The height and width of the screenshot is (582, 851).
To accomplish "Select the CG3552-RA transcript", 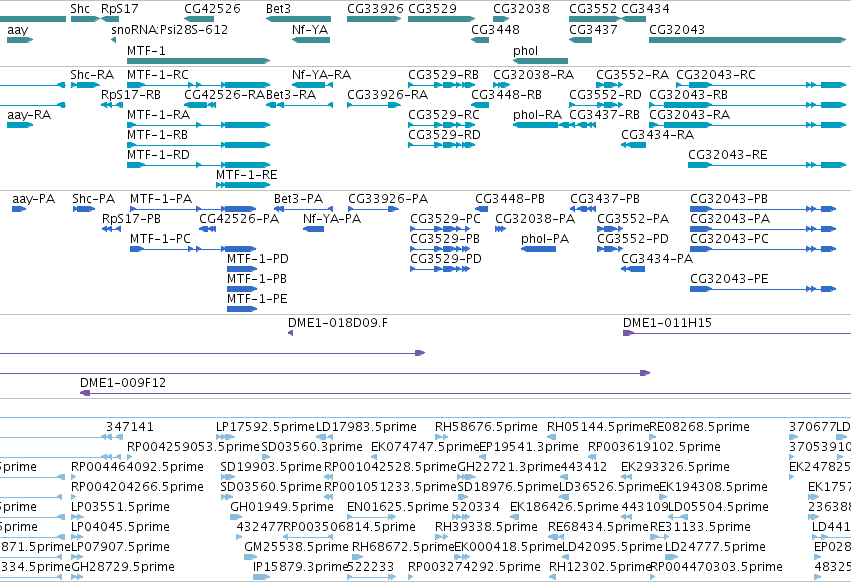I will pos(609,85).
